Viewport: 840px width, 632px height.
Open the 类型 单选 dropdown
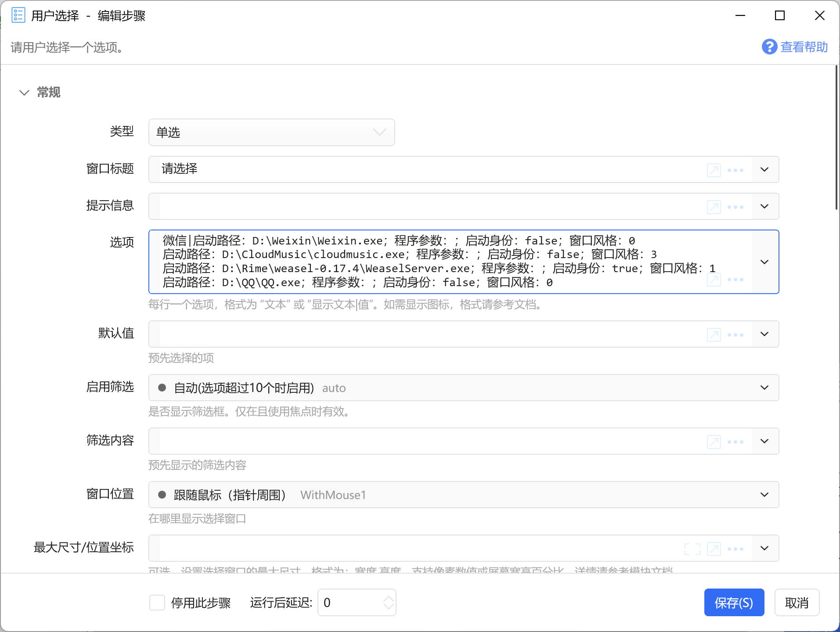(271, 132)
